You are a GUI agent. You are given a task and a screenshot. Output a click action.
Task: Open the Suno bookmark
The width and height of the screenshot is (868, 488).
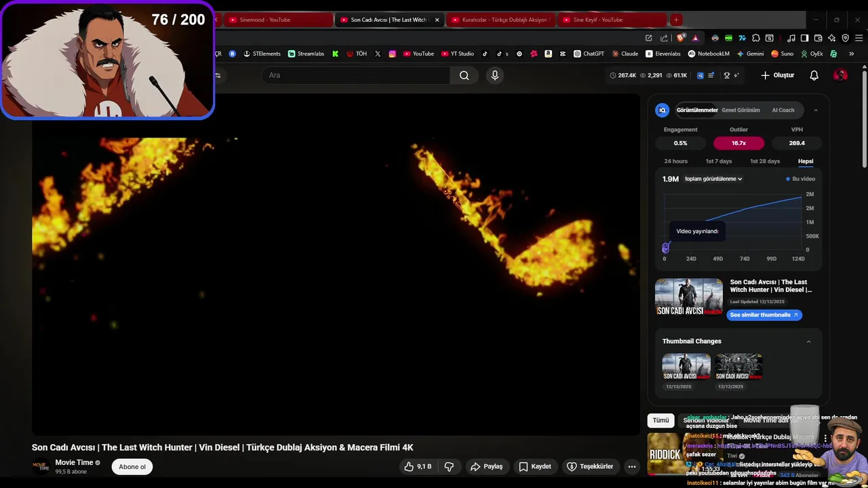pos(783,54)
